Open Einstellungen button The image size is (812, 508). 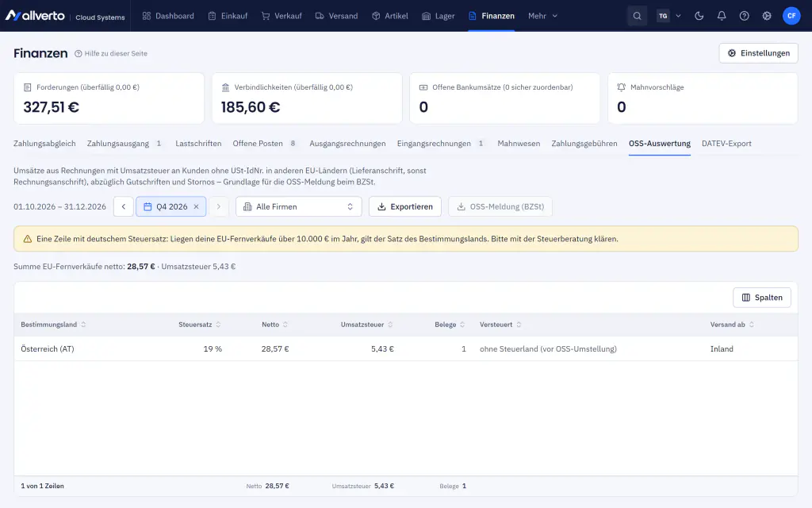point(758,53)
